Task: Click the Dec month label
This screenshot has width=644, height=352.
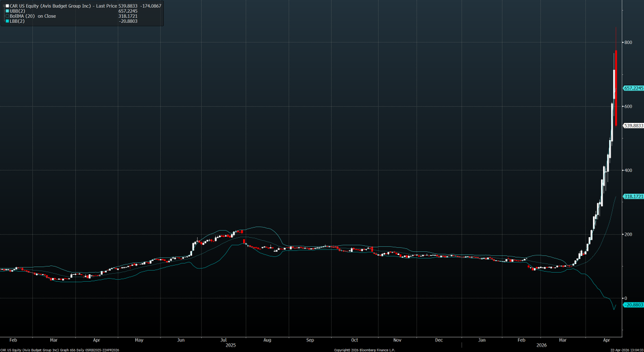Action: coord(438,340)
